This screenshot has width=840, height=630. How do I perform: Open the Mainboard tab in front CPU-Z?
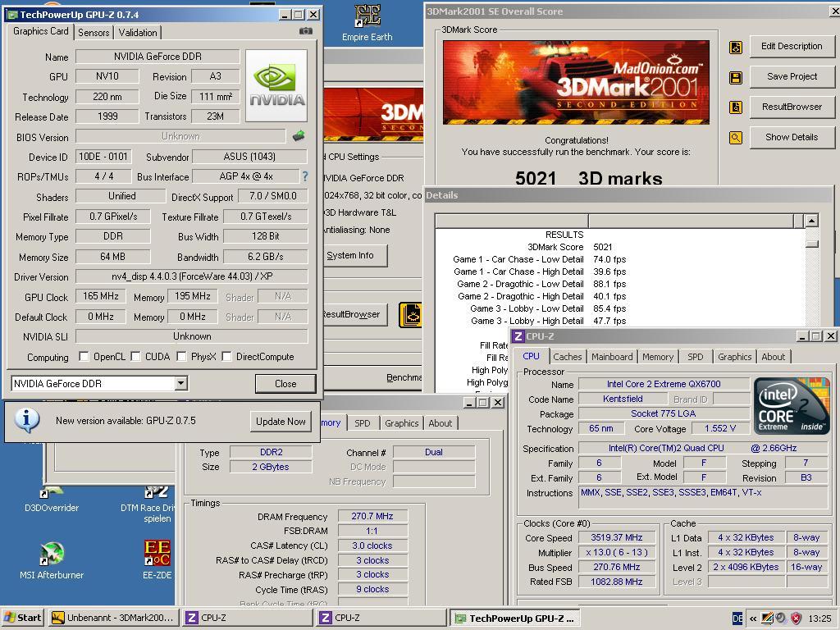(612, 357)
